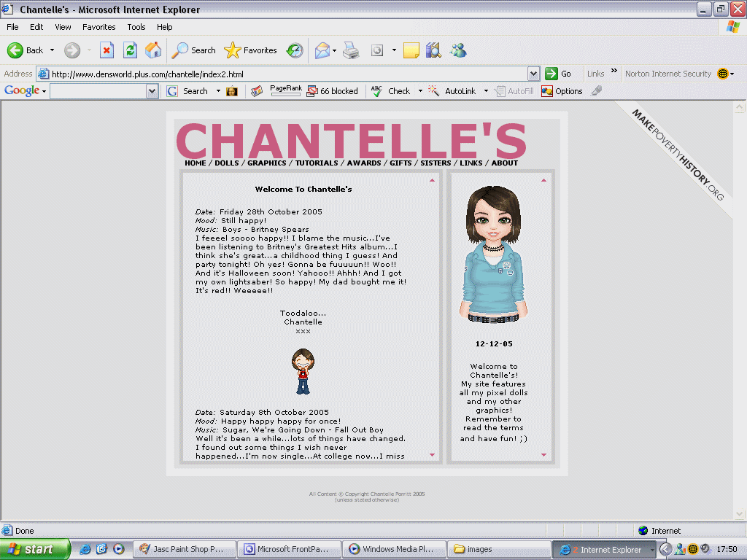
Task: Expand the Google search box dropdown
Action: coord(152,91)
